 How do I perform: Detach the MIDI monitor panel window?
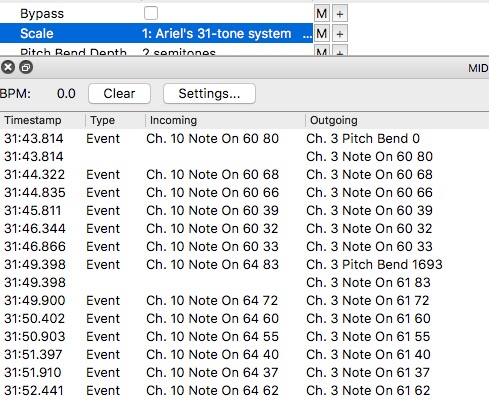pyautogui.click(x=26, y=67)
